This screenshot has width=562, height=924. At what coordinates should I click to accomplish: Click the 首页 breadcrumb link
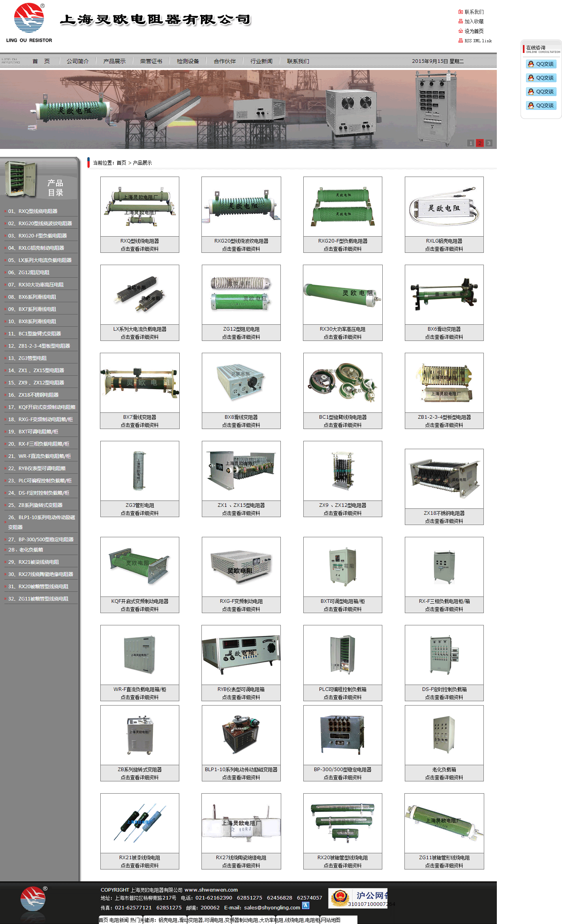pos(121,163)
